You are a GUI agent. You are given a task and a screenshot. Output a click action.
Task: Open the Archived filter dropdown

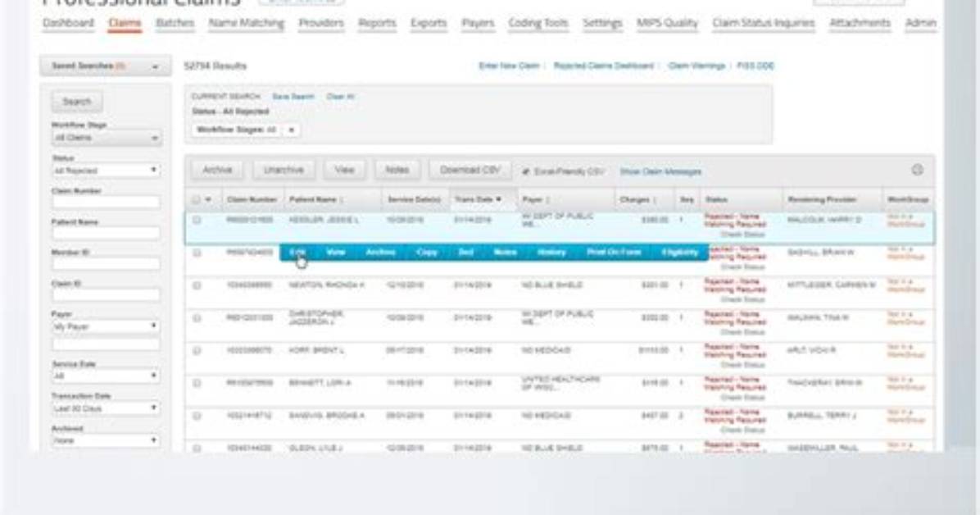[107, 440]
